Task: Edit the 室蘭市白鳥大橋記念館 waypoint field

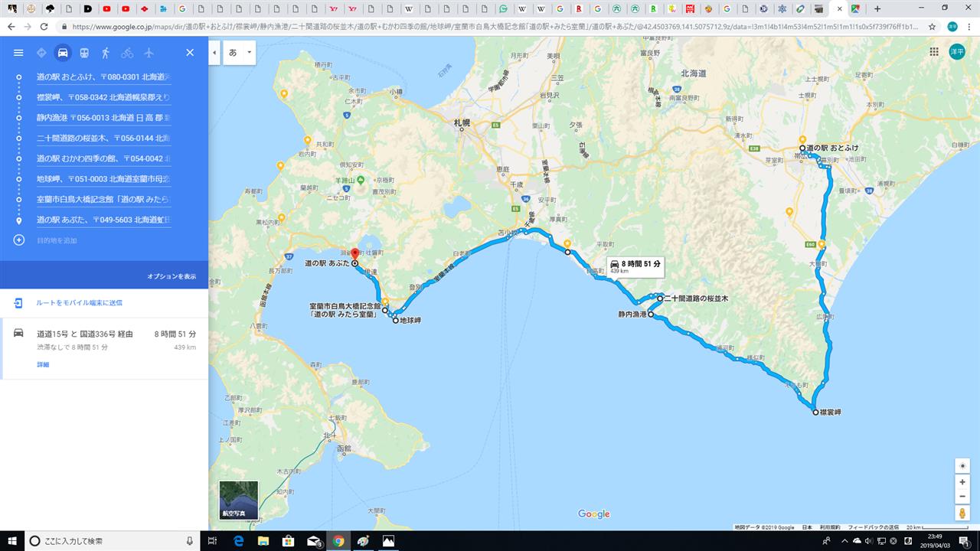Action: [103, 199]
